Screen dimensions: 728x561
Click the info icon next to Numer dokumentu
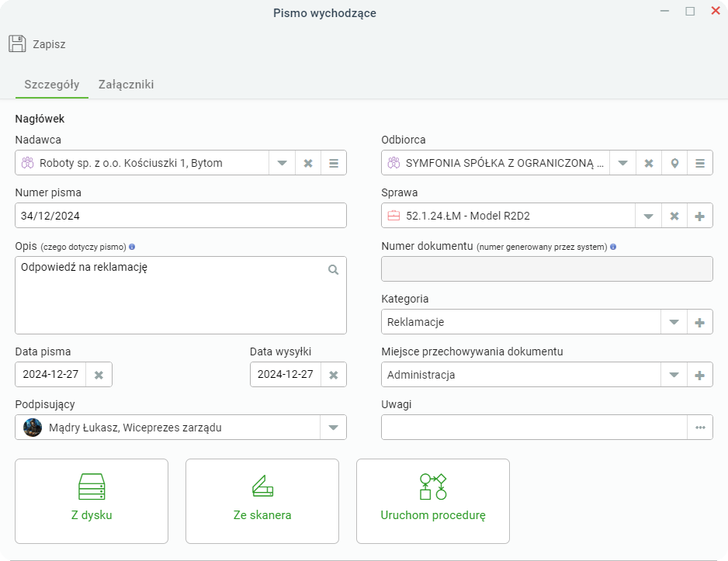613,247
